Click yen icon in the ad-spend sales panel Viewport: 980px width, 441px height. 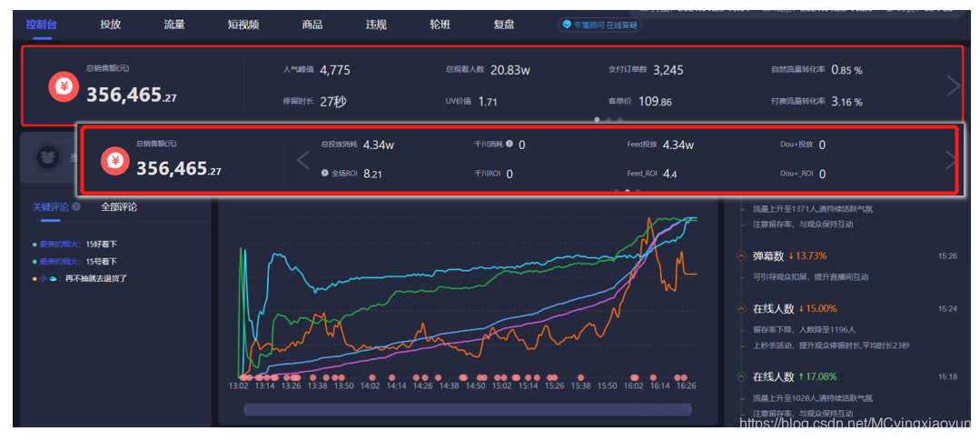(115, 161)
